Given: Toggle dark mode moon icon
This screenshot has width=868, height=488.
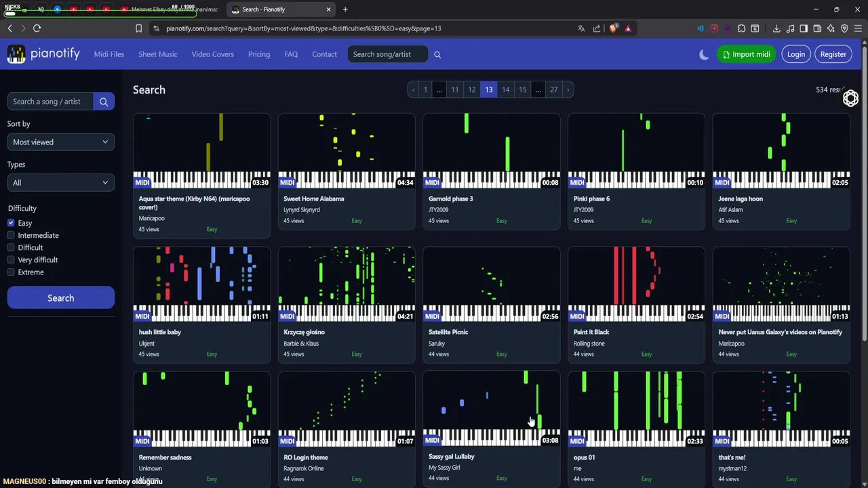Looking at the screenshot, I should [704, 54].
